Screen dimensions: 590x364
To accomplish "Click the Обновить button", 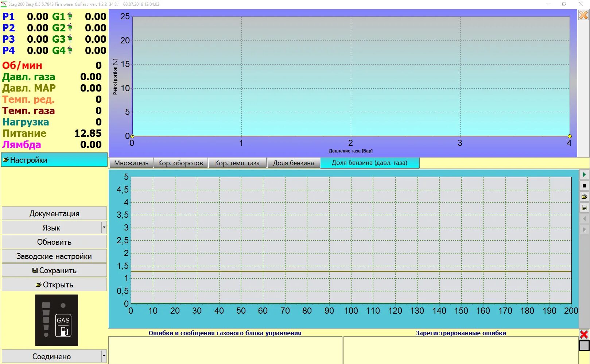I will 54,242.
